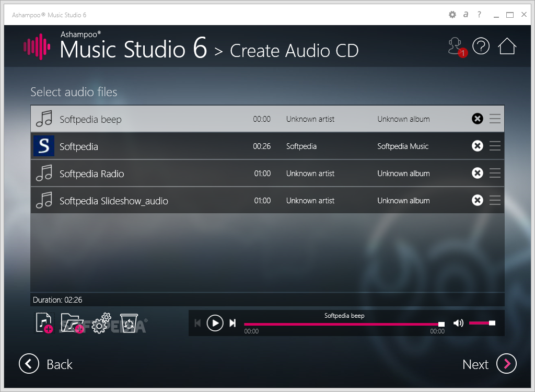The image size is (535, 392).
Task: Click Unknown album in Softpedia beep row
Action: click(x=403, y=119)
